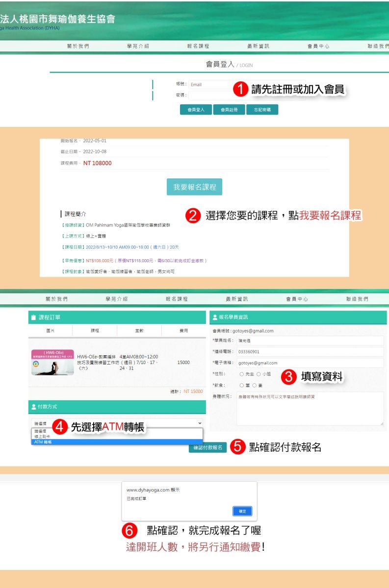Viewport: 389px width, 588px height.
Task: Click the 忘記密碼 button
Action: pyautogui.click(x=262, y=110)
